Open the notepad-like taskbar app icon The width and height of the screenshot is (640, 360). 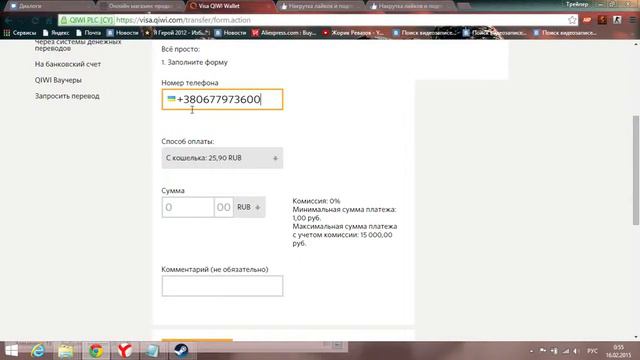pos(153,351)
